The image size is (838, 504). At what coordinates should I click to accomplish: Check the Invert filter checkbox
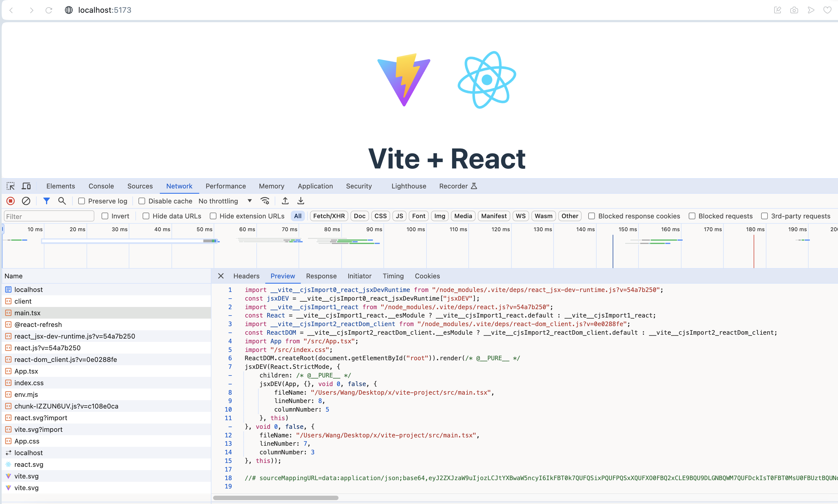click(105, 216)
